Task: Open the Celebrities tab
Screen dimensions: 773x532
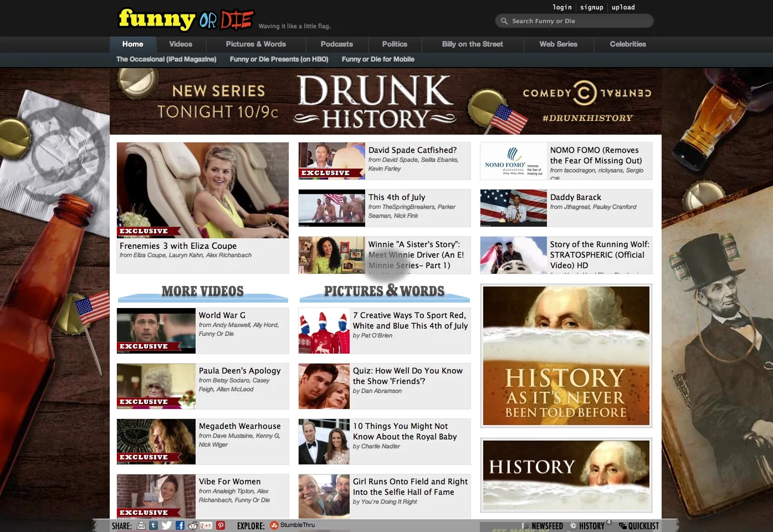Action: click(x=628, y=44)
